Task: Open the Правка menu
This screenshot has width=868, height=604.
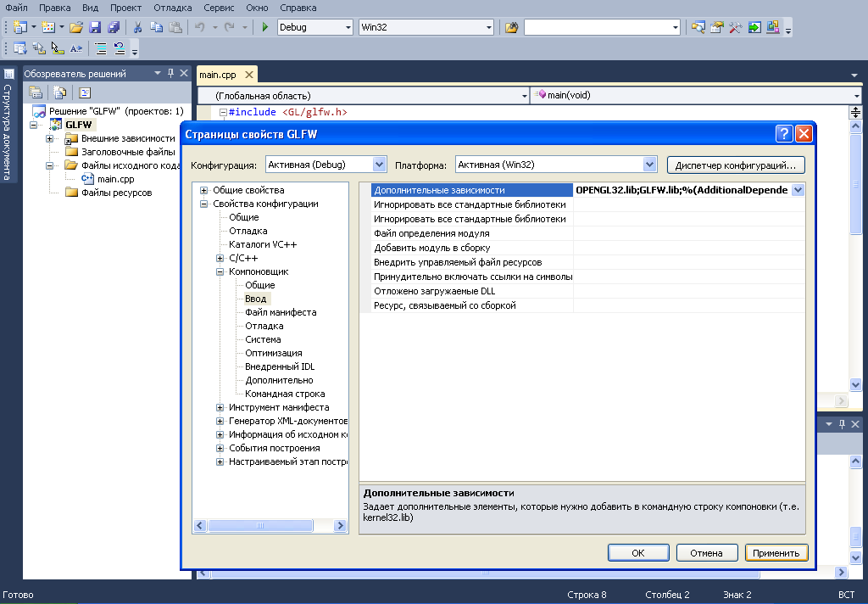Action: 55,8
